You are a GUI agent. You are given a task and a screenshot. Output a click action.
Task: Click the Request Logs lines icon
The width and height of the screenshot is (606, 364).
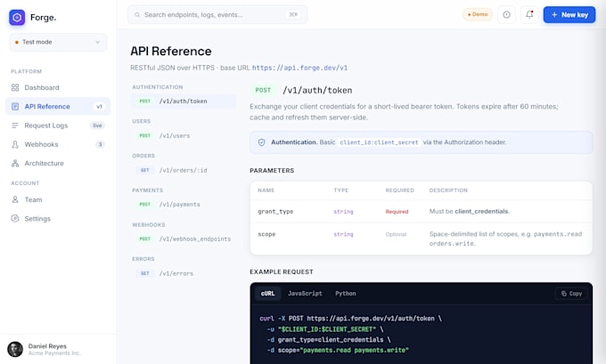15,125
